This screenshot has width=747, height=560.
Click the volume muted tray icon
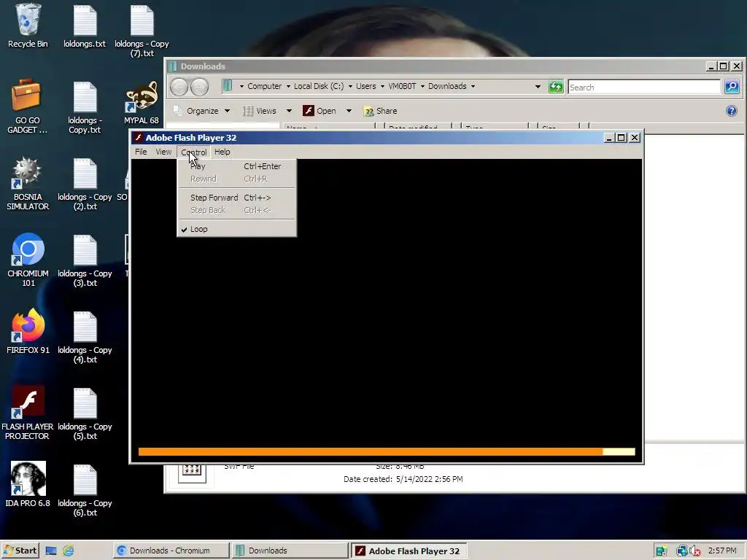pyautogui.click(x=694, y=551)
